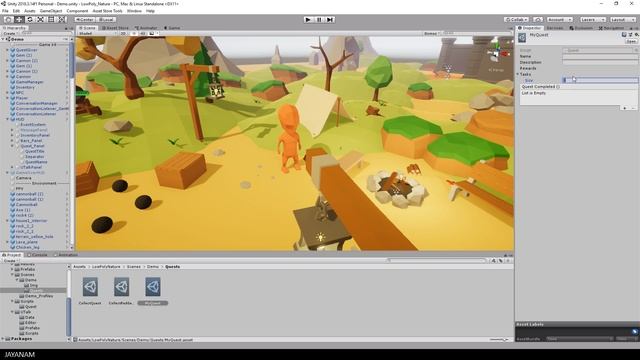Open the Layout dropdown
This screenshot has height=360, width=640.
click(622, 20)
